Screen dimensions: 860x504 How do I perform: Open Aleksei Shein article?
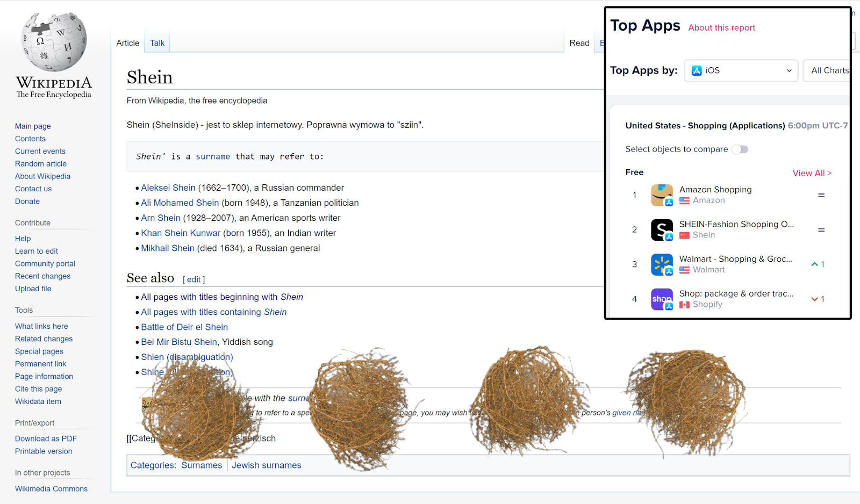coord(168,188)
